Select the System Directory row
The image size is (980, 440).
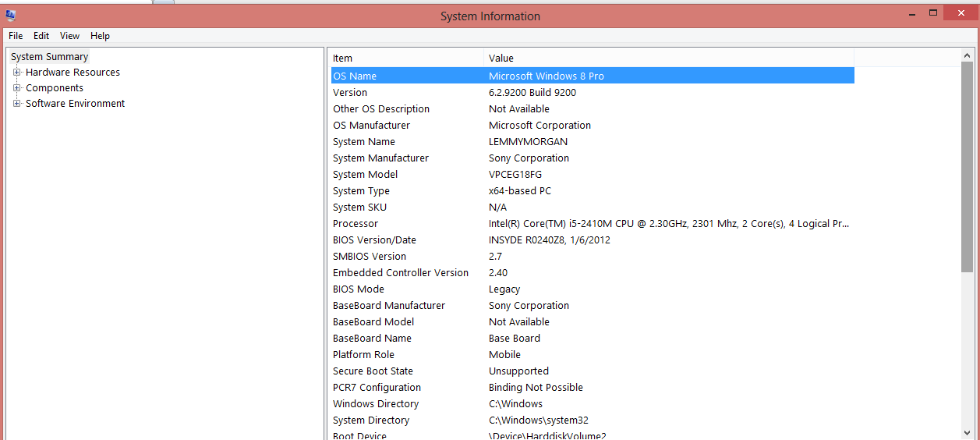[592, 420]
